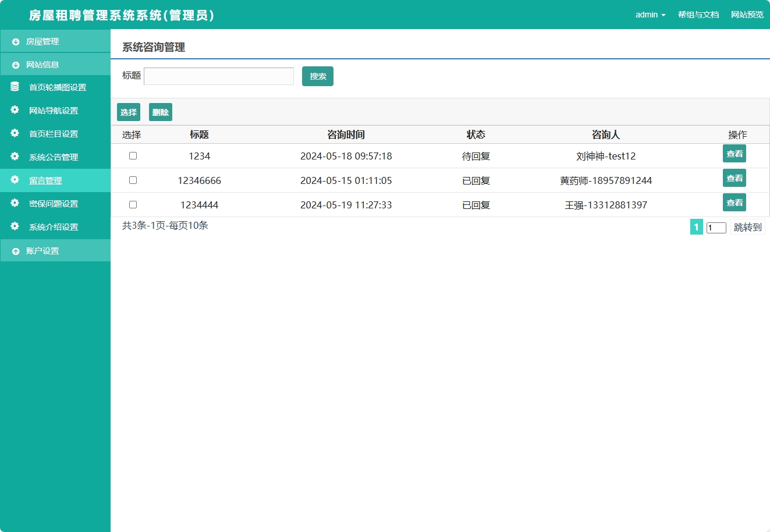Select the 首页栏目设置 gear icon
This screenshot has width=770, height=532.
click(14, 133)
